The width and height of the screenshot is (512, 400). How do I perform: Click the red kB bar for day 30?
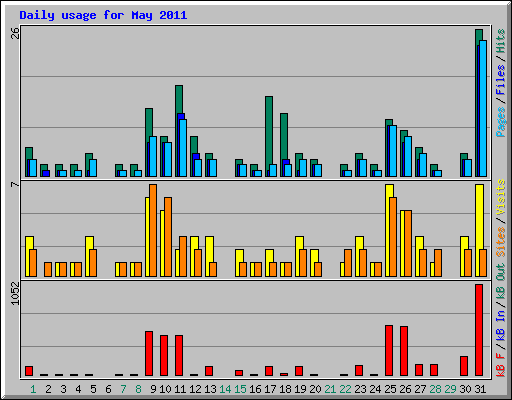click(464, 366)
